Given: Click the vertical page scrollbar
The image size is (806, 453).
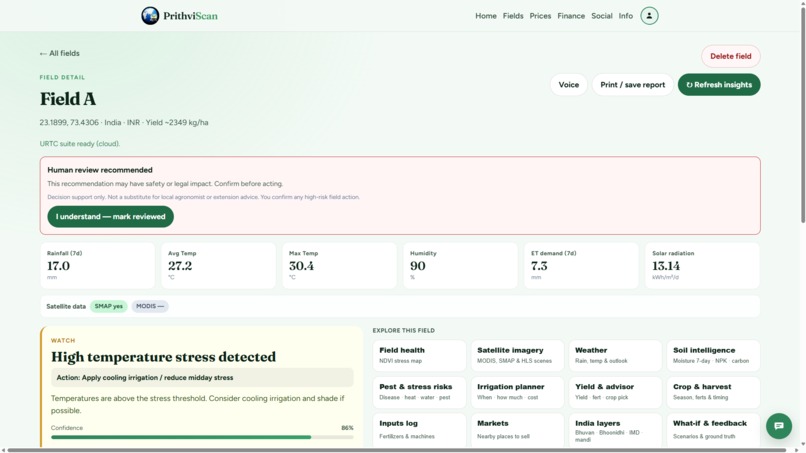Looking at the screenshot, I should [803, 113].
